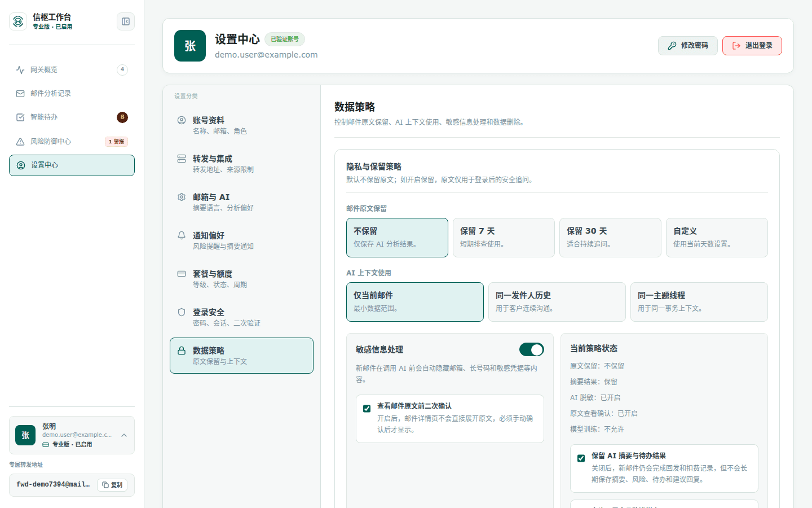This screenshot has width=812, height=508.
Task: Click the 修改密码 button
Action: [688, 46]
